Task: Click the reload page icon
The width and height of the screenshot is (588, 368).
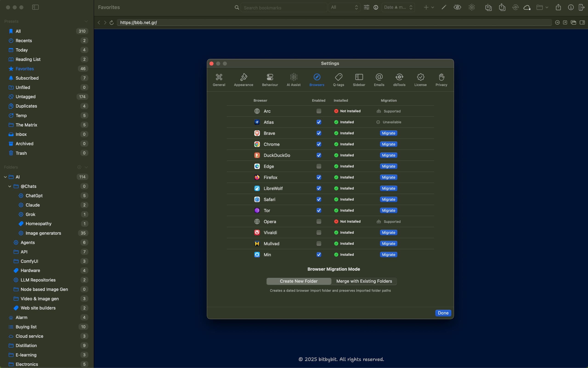Action: (112, 23)
